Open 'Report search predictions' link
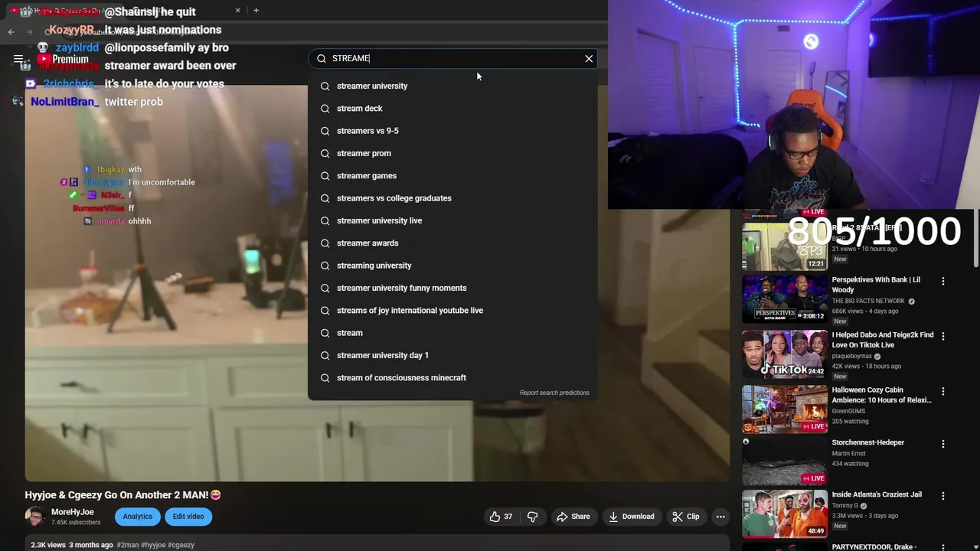Viewport: 980px width, 551px height. point(554,393)
